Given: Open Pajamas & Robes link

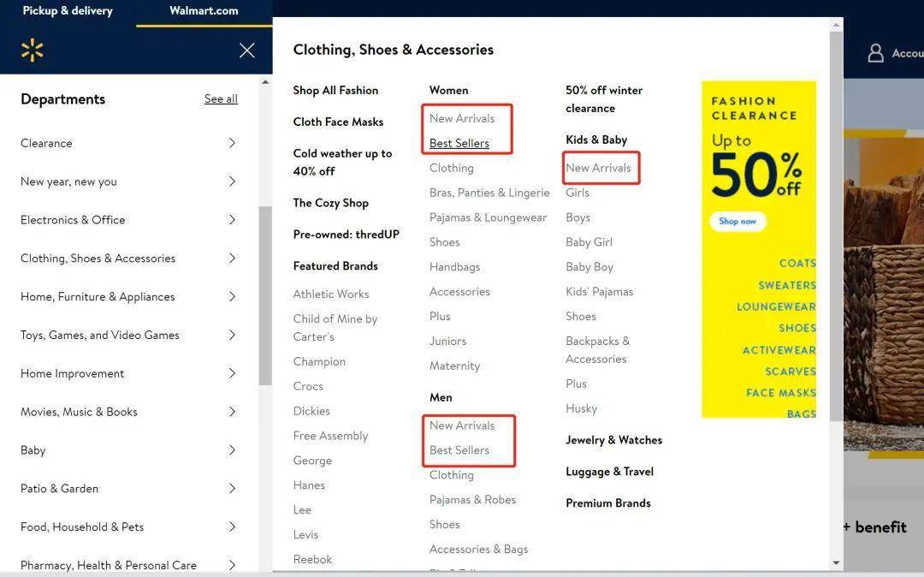Looking at the screenshot, I should click(472, 500).
